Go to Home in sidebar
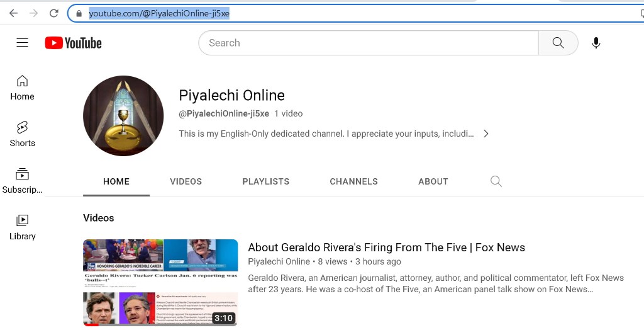 (x=22, y=88)
